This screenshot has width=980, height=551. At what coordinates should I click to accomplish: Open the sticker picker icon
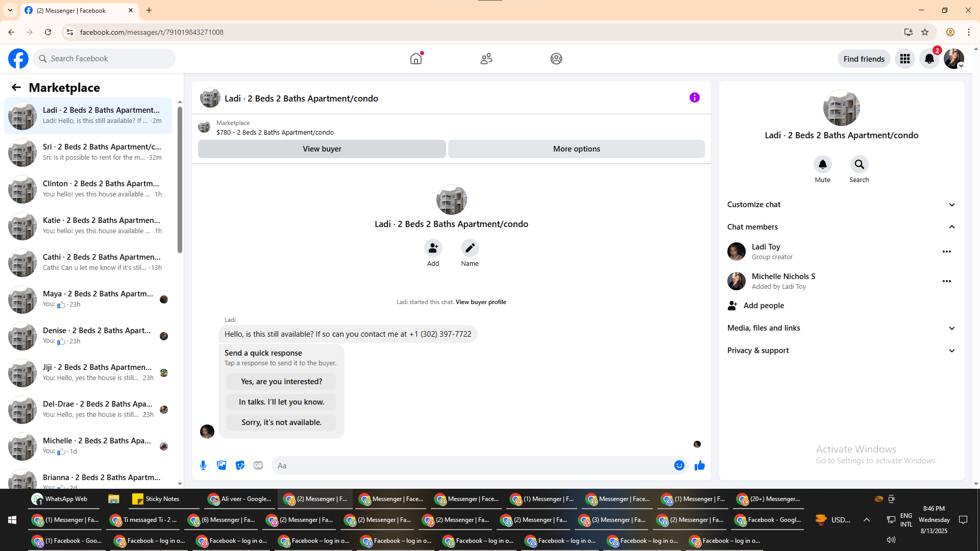pyautogui.click(x=240, y=465)
